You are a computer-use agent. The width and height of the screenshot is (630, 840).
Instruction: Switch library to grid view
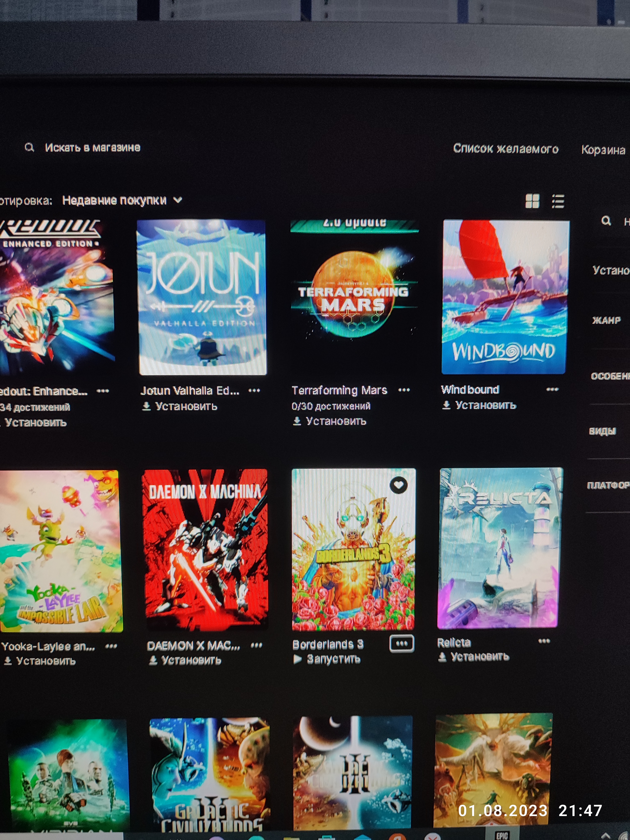(532, 201)
